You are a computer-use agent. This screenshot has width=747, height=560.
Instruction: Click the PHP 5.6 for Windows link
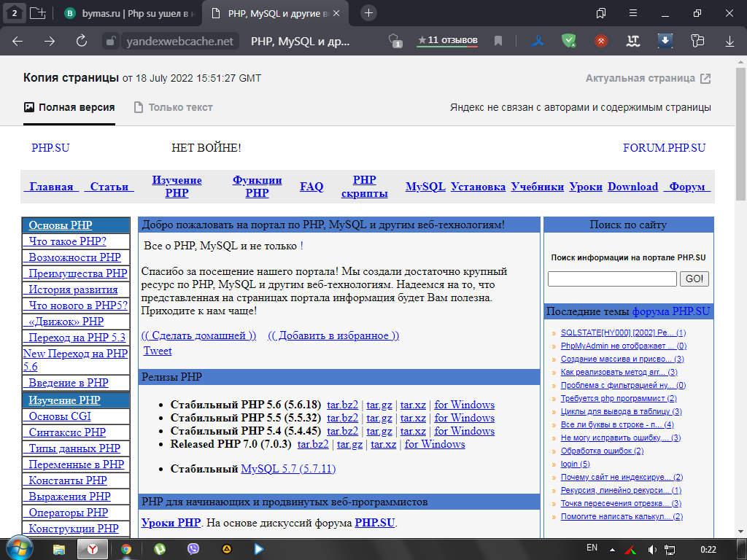tap(464, 405)
